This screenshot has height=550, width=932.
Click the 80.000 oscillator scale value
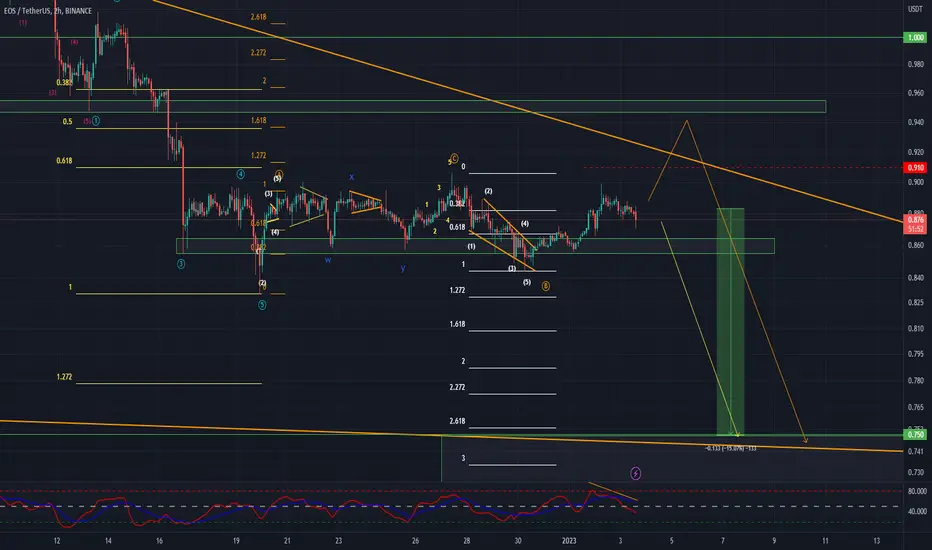(917, 491)
